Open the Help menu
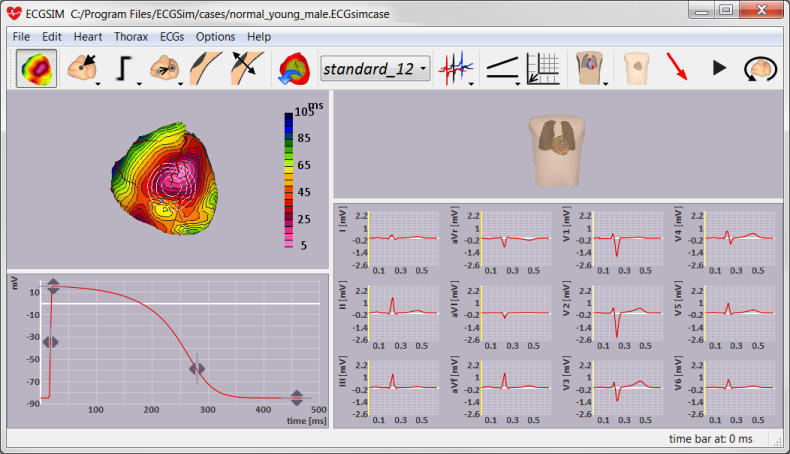This screenshot has width=790, height=454. (259, 37)
